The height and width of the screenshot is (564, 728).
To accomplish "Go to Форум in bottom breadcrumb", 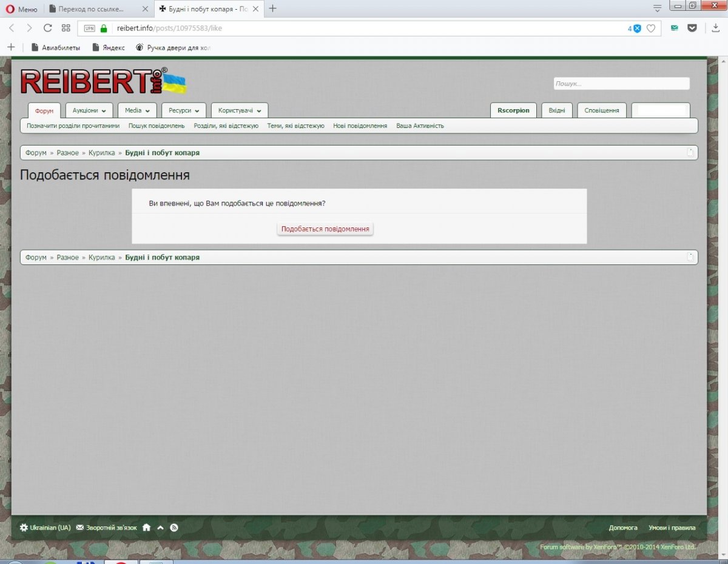I will click(x=36, y=257).
